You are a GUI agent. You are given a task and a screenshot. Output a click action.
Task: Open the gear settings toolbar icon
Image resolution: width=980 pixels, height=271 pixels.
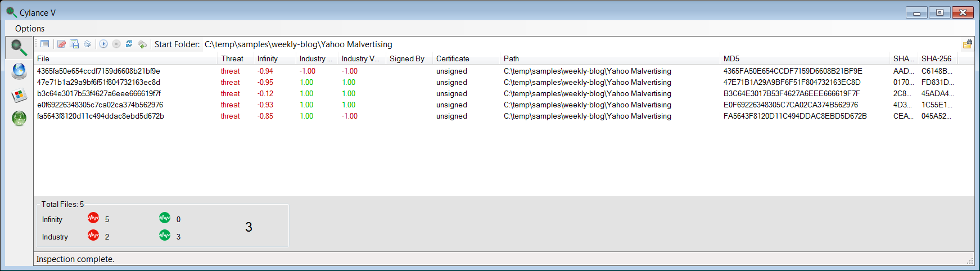click(87, 44)
